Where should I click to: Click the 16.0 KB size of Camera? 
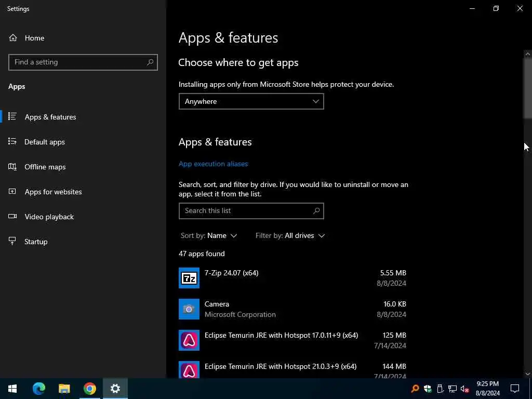pos(395,304)
